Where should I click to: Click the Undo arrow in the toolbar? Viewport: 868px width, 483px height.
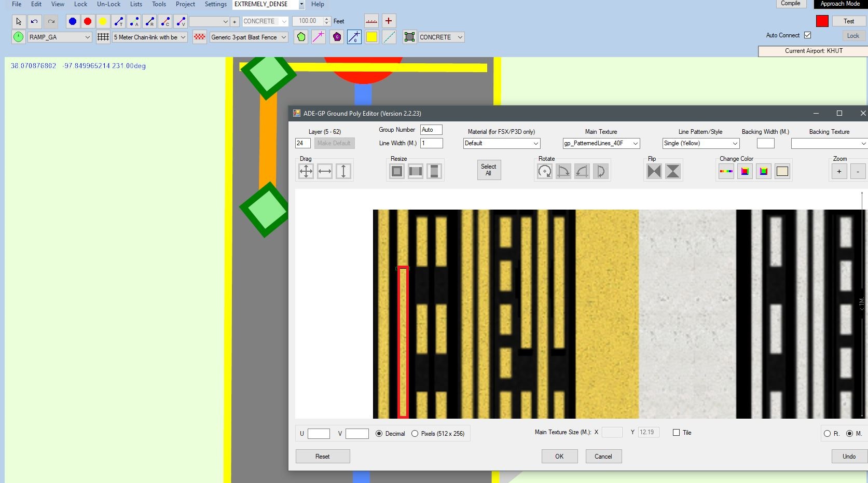click(x=34, y=21)
